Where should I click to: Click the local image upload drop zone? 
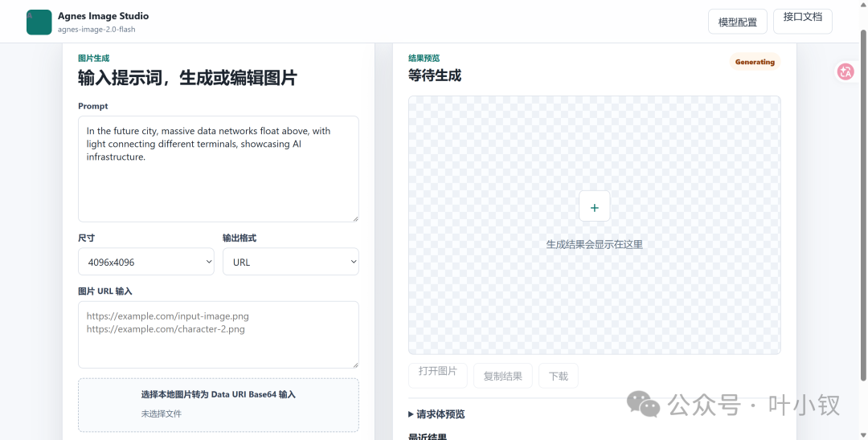pyautogui.click(x=218, y=405)
